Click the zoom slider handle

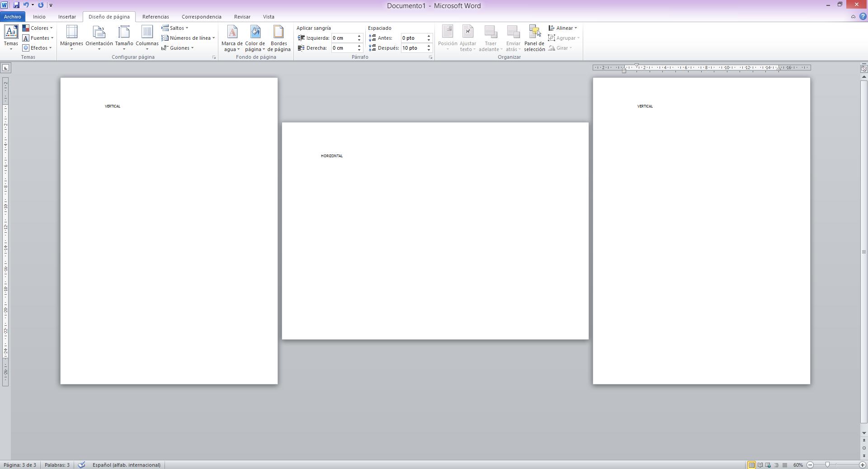tap(827, 465)
